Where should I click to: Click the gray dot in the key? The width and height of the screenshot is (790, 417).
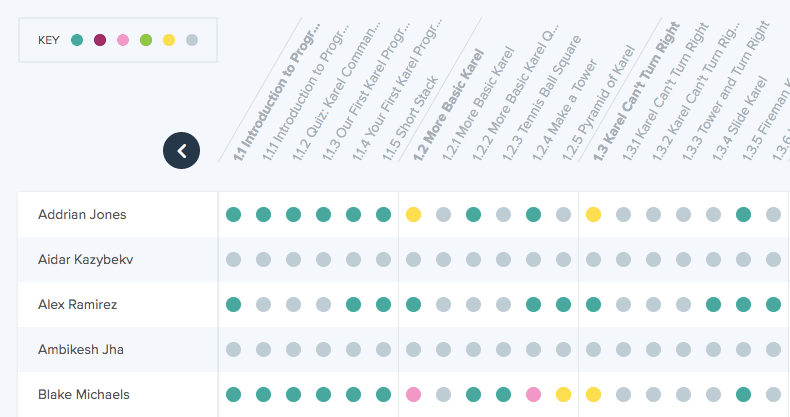tap(192, 40)
